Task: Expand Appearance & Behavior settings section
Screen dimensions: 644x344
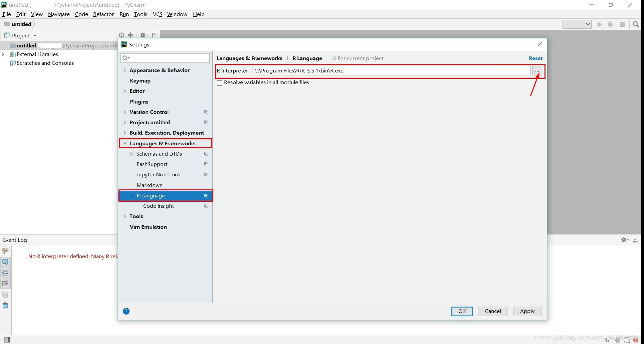Action: [125, 70]
